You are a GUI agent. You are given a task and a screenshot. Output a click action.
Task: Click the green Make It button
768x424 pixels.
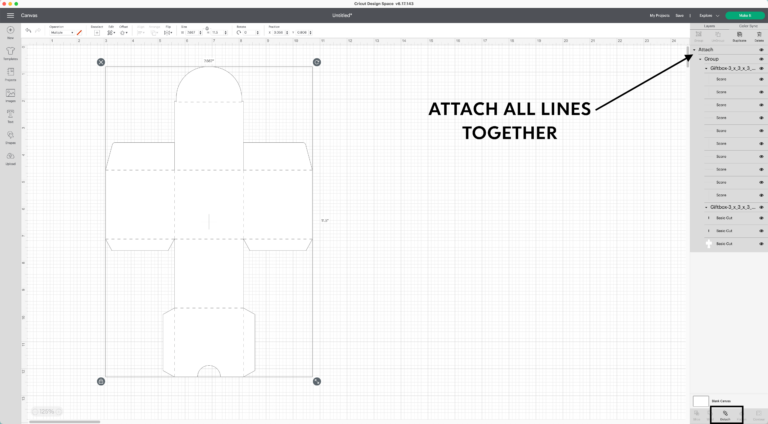tap(744, 16)
